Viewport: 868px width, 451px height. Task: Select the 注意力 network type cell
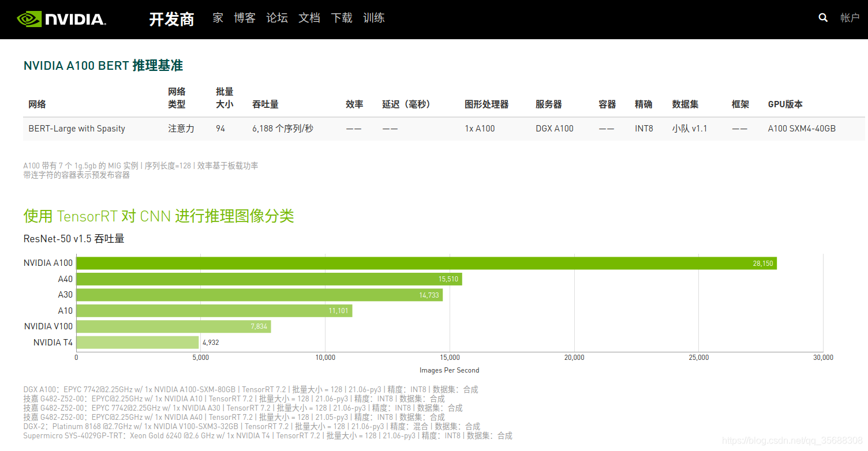(x=181, y=129)
